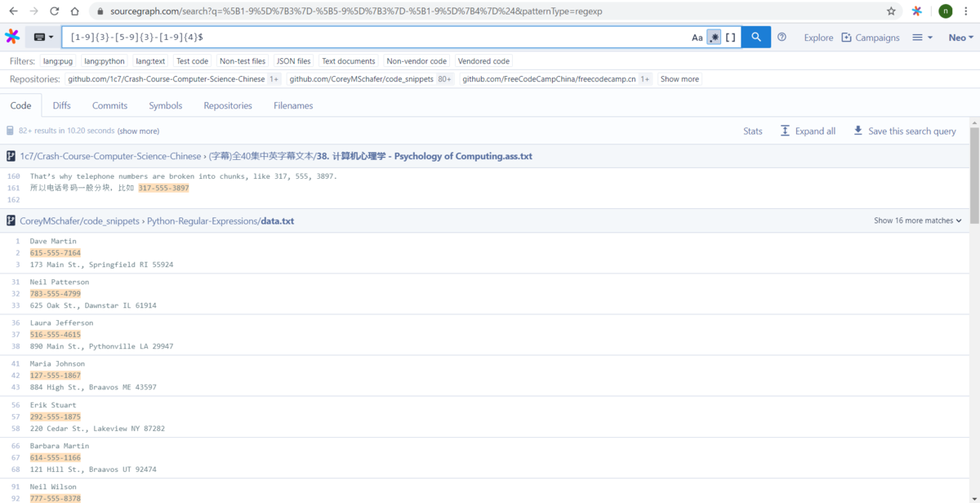Apply the Non-vendor code filter
The height and width of the screenshot is (503, 980).
click(x=416, y=61)
